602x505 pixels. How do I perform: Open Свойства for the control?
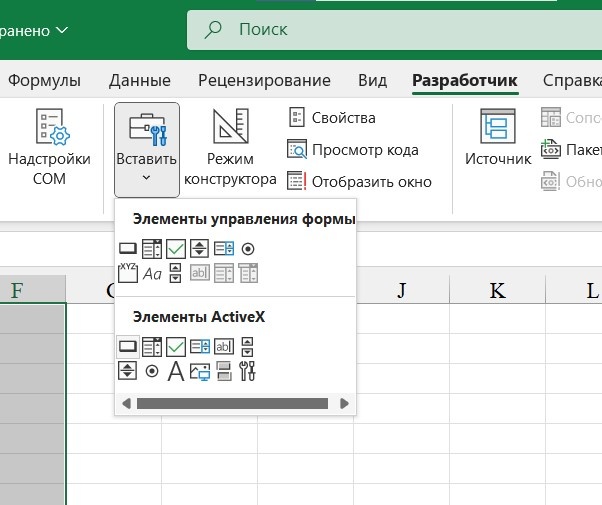[332, 118]
